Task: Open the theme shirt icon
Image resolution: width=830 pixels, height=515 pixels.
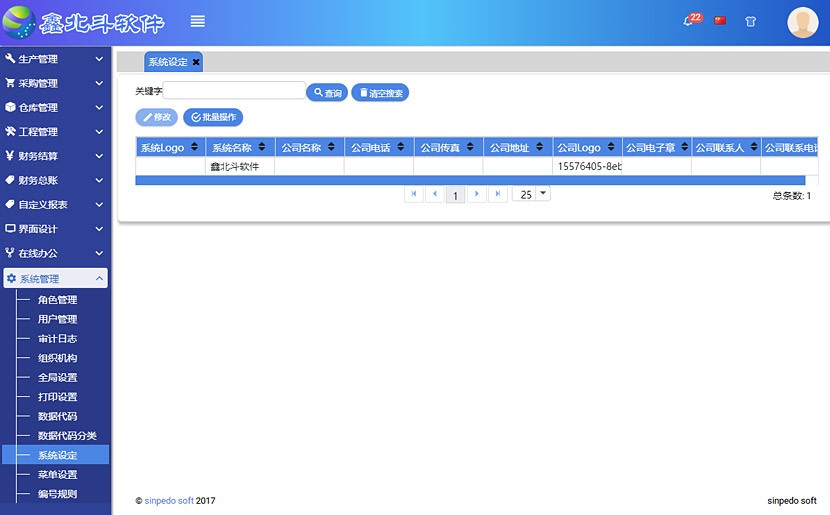Action: (x=750, y=21)
